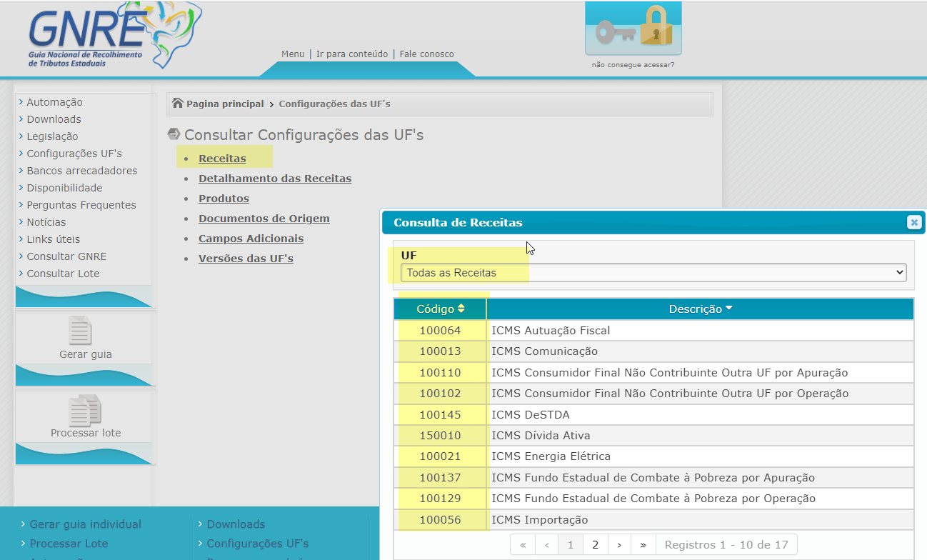Open Detalhamento das Receitas link
Screen dimensions: 927x560
tap(275, 179)
